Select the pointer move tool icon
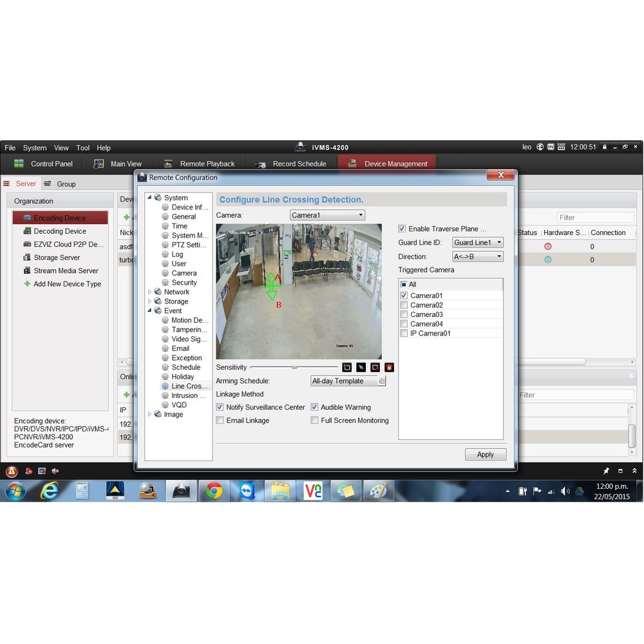 (361, 367)
